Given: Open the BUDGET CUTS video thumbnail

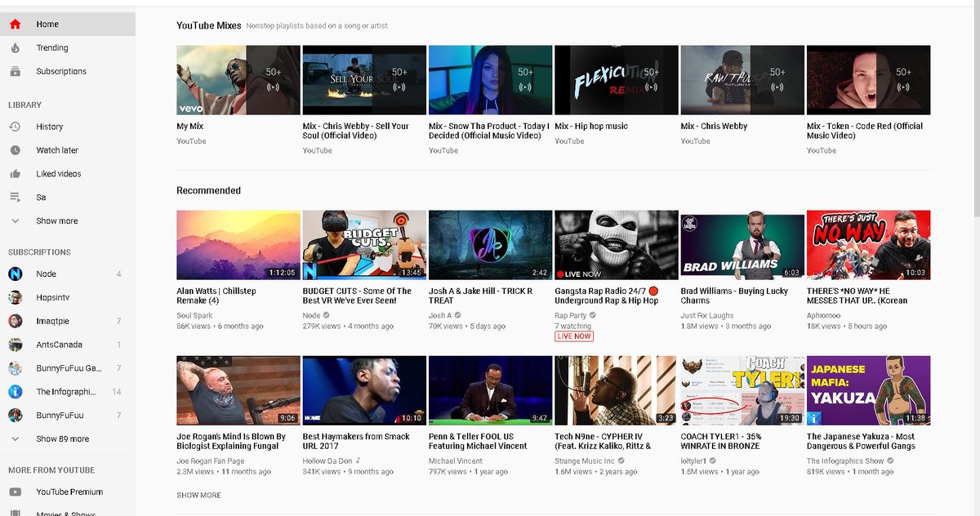Looking at the screenshot, I should (364, 246).
